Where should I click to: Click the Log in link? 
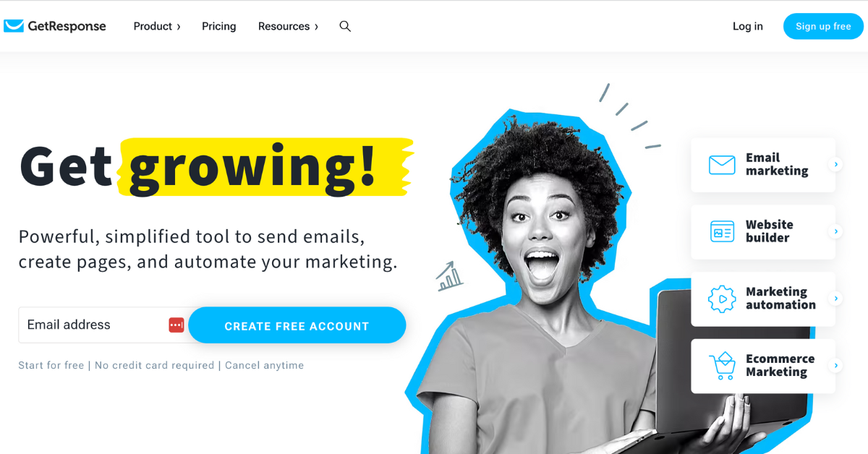pos(748,26)
